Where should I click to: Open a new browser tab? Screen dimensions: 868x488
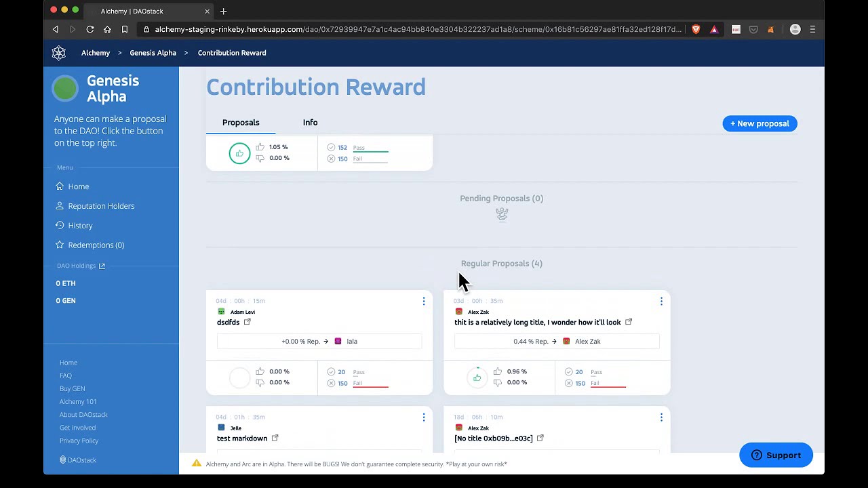point(223,11)
